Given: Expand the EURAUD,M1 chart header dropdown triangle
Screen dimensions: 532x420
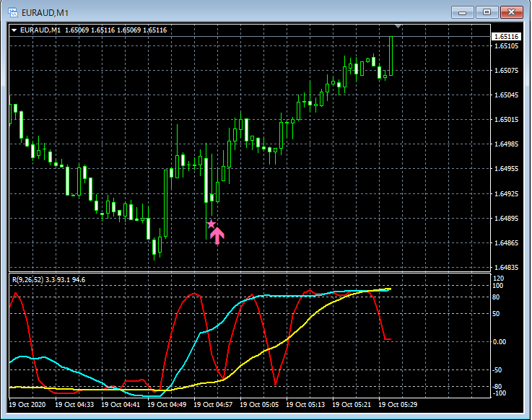Looking at the screenshot, I should click(14, 30).
